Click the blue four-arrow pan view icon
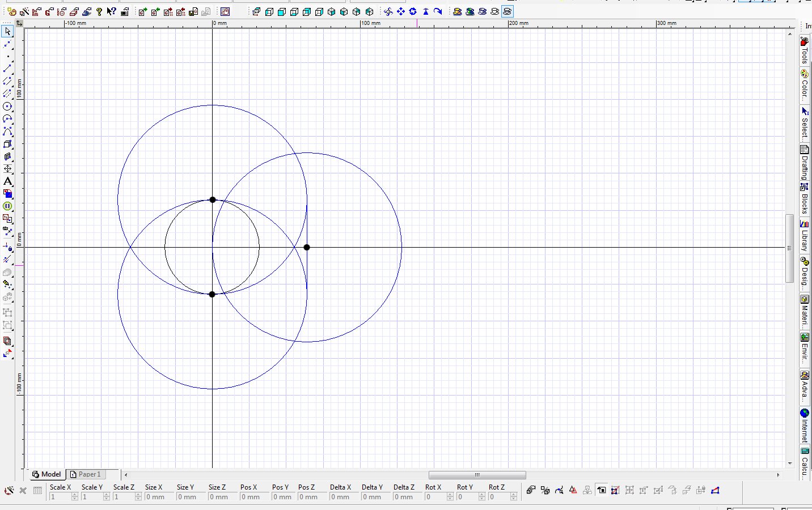Image resolution: width=812 pixels, height=510 pixels. 401,11
